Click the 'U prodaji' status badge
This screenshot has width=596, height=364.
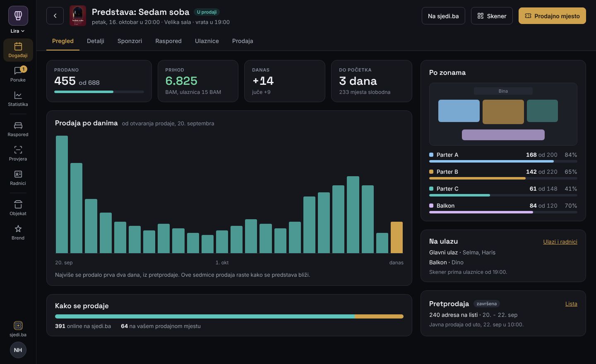tap(207, 12)
